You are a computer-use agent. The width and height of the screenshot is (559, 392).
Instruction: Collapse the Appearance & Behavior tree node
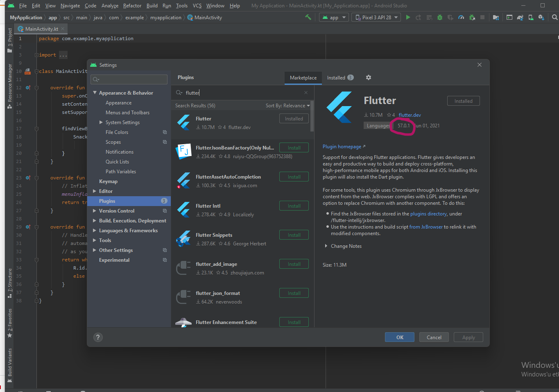click(95, 93)
